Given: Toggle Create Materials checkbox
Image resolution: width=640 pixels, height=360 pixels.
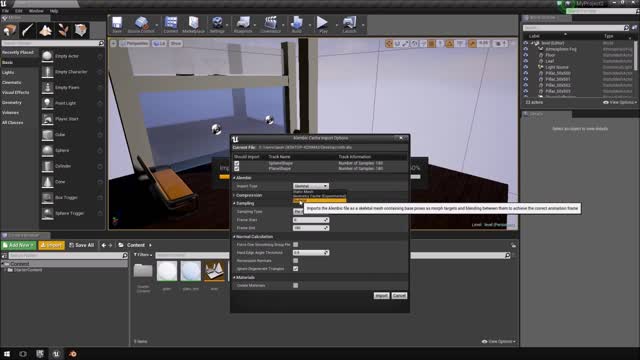Looking at the screenshot, I should click(x=296, y=285).
